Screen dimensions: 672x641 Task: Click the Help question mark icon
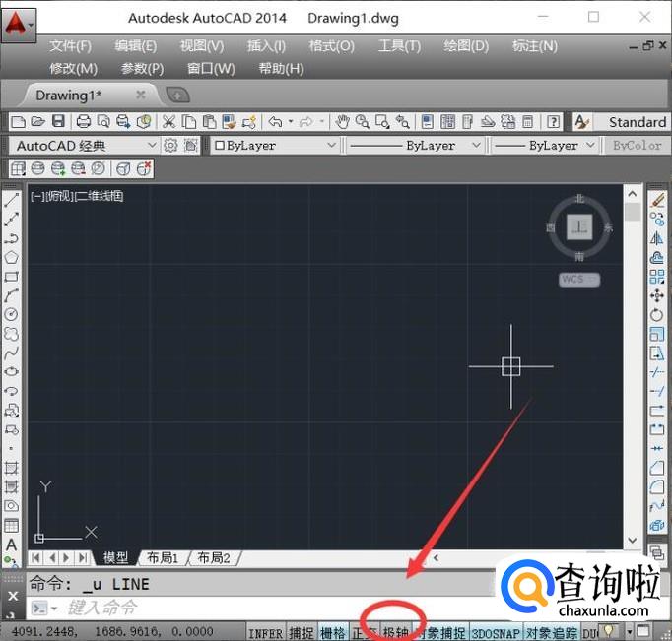pyautogui.click(x=553, y=122)
